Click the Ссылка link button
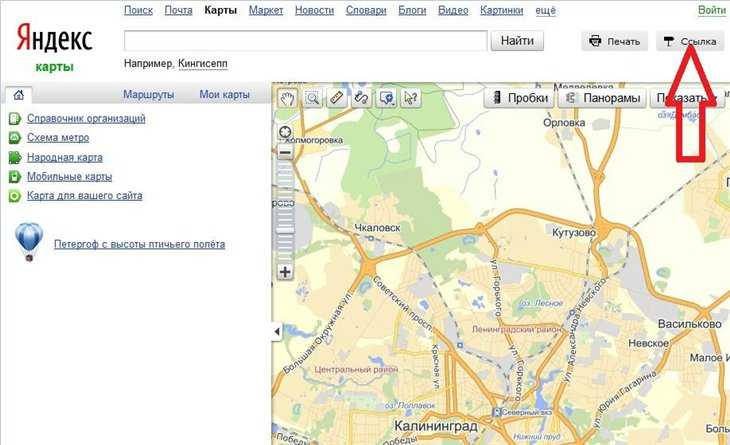 [690, 41]
